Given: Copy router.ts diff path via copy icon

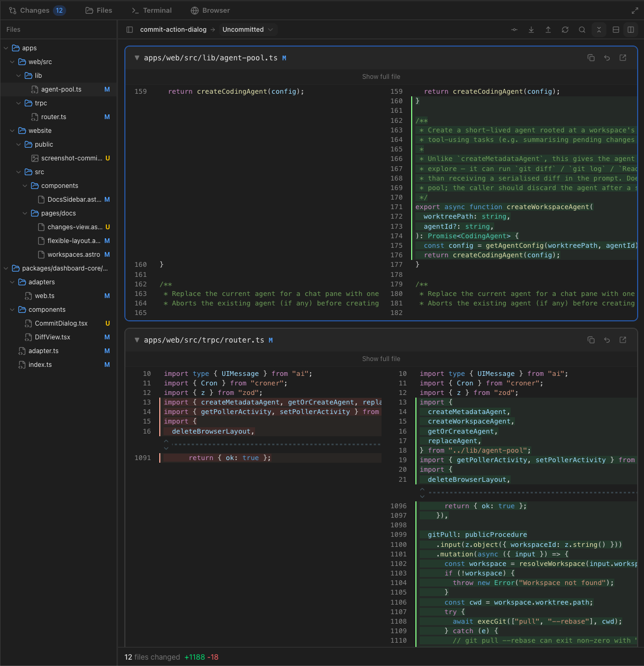Looking at the screenshot, I should tap(591, 340).
